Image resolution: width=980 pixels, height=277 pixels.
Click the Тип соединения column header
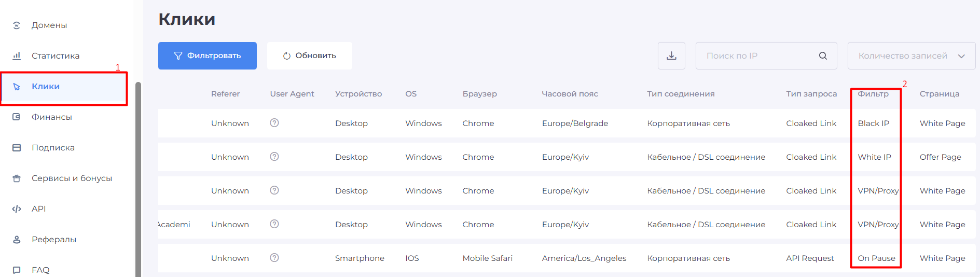click(681, 94)
